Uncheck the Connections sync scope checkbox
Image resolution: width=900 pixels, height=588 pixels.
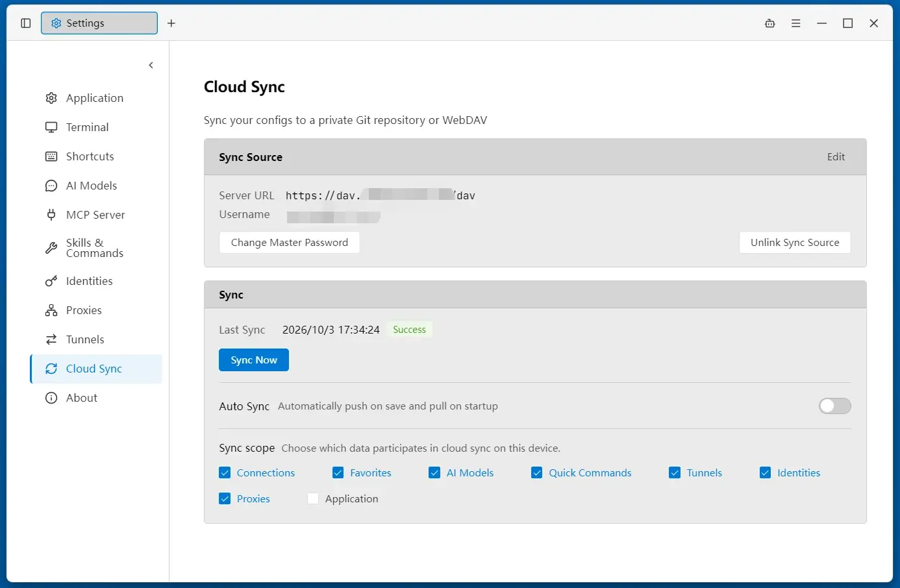point(225,473)
